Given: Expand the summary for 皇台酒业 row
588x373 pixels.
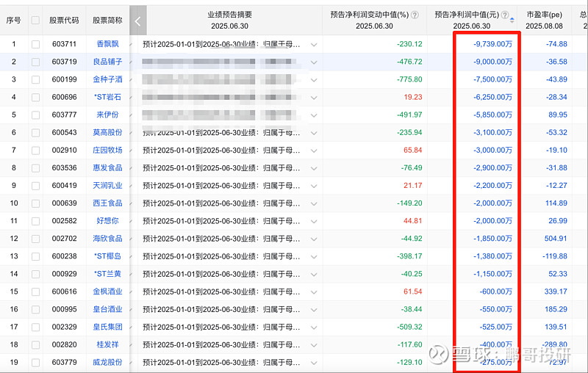Looking at the screenshot, I should [x=314, y=310].
